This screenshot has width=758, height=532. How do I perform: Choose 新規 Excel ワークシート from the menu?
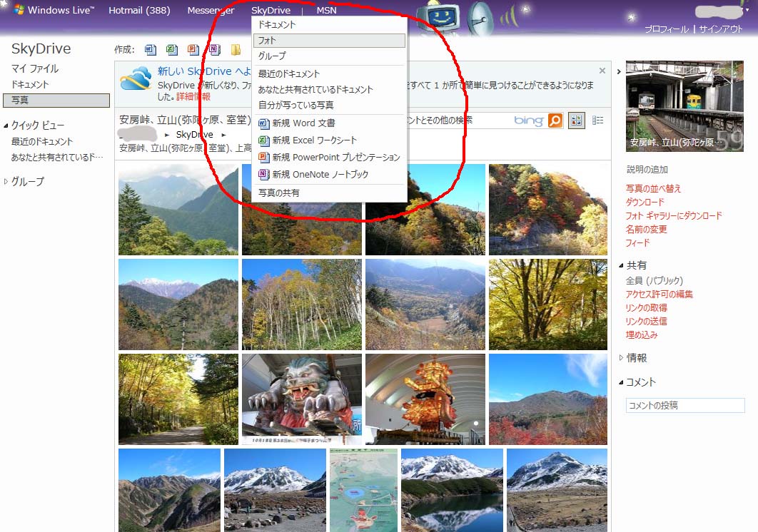(314, 140)
